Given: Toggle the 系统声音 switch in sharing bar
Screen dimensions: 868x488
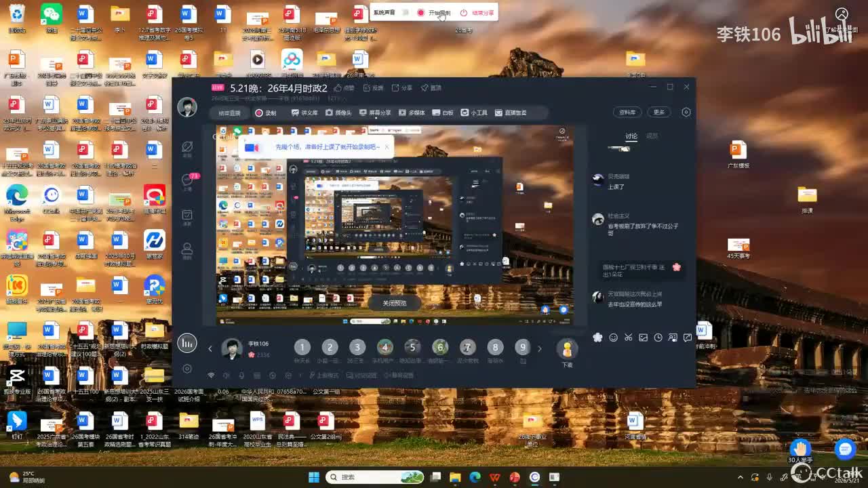Looking at the screenshot, I should [406, 12].
